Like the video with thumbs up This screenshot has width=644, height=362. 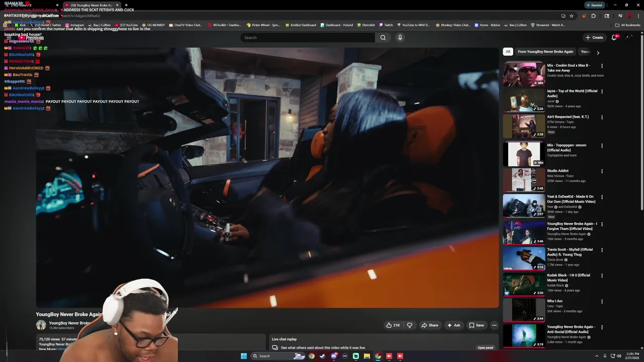point(393,325)
